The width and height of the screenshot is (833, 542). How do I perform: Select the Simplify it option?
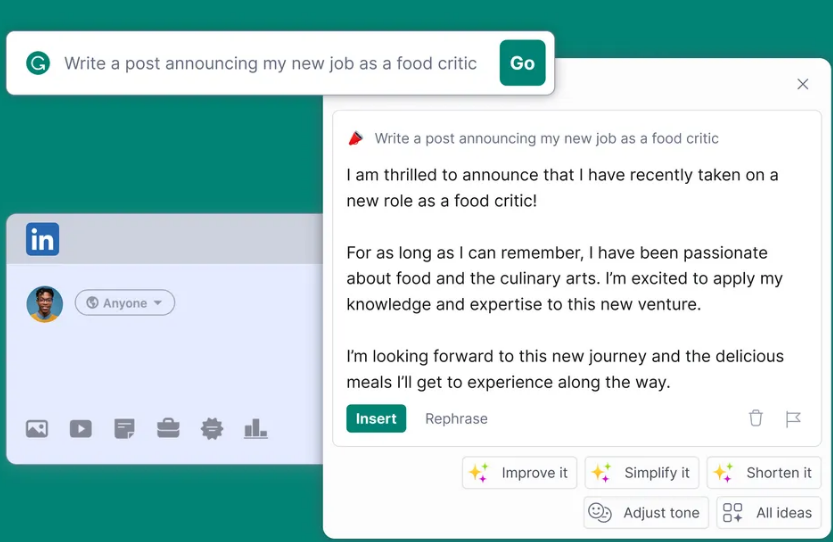(641, 473)
